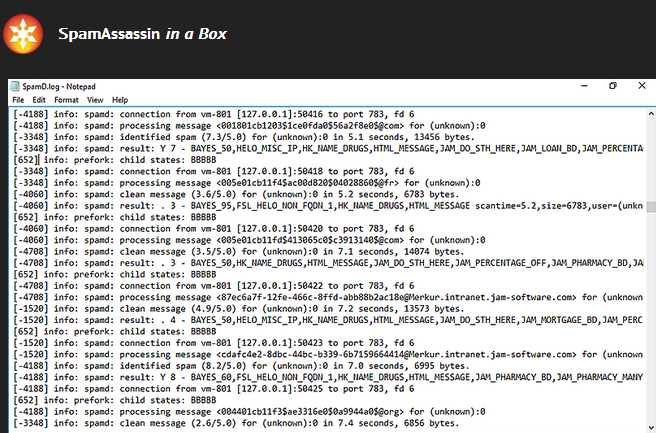The width and height of the screenshot is (656, 433).
Task: Click the scrollbar down arrow
Action: [651, 428]
